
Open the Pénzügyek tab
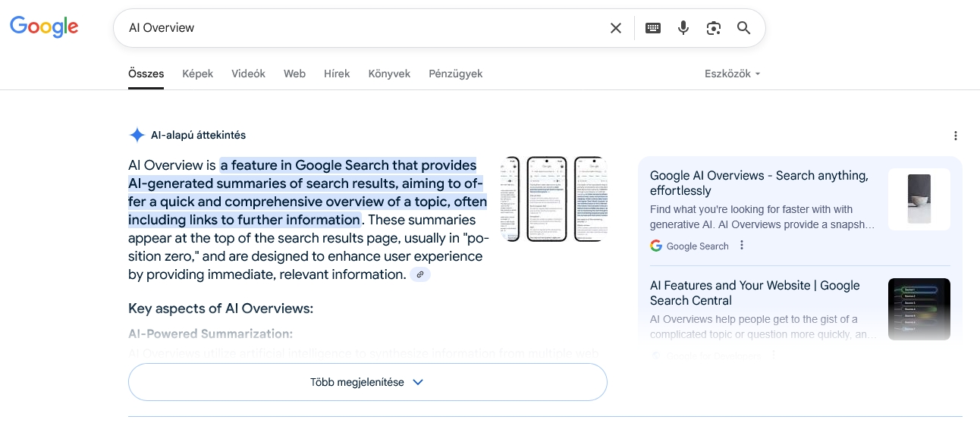[x=455, y=74]
